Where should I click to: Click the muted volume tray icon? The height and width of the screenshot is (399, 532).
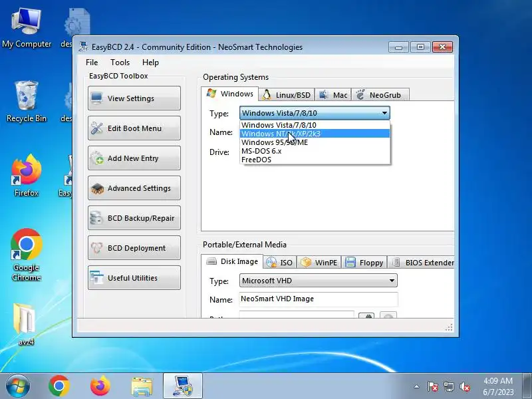(465, 386)
